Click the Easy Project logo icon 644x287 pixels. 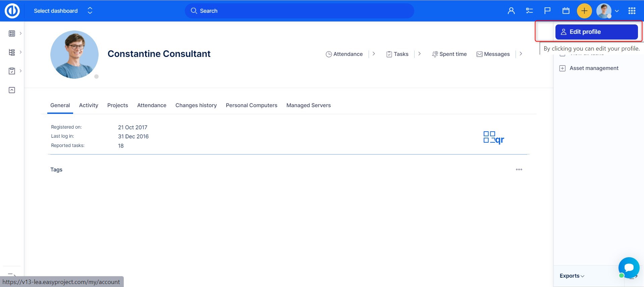pyautogui.click(x=12, y=11)
